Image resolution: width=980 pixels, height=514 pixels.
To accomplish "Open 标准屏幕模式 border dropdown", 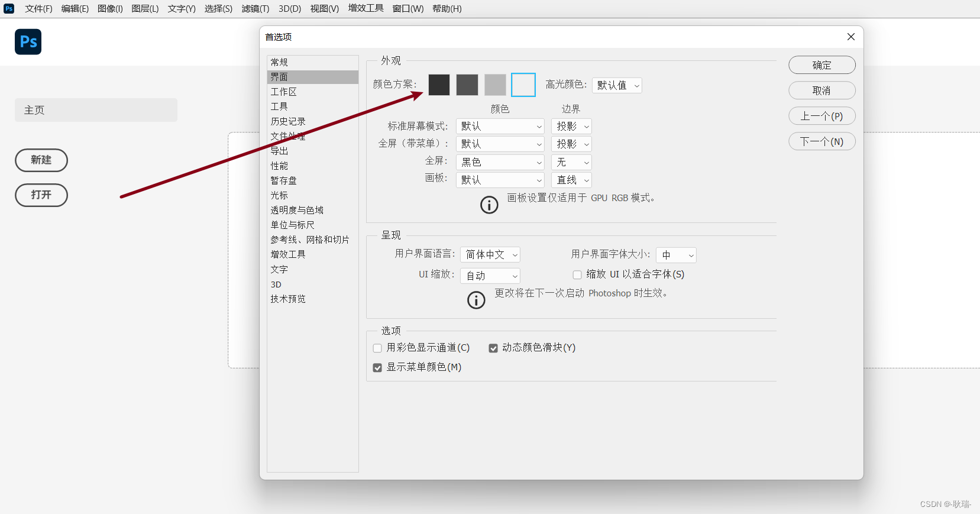I will (571, 126).
